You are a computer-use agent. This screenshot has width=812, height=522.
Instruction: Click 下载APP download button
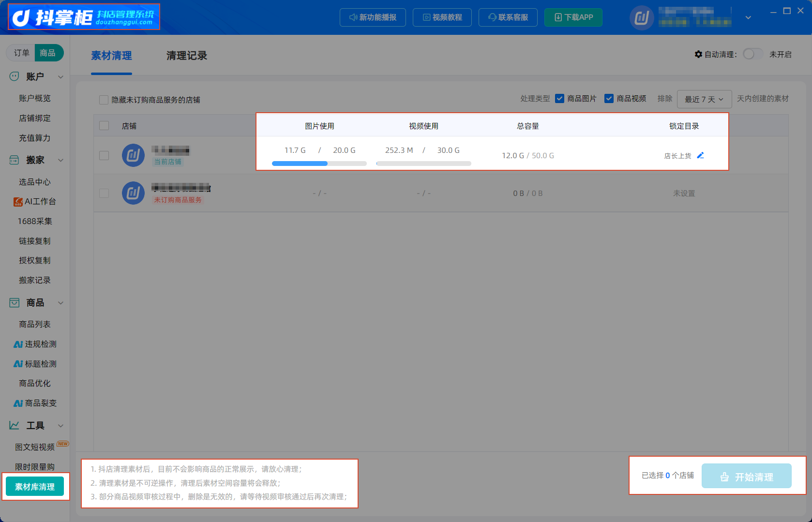[x=573, y=17]
